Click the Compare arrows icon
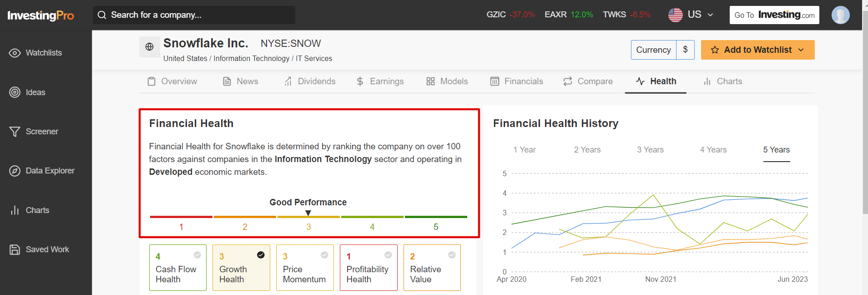 (x=567, y=81)
